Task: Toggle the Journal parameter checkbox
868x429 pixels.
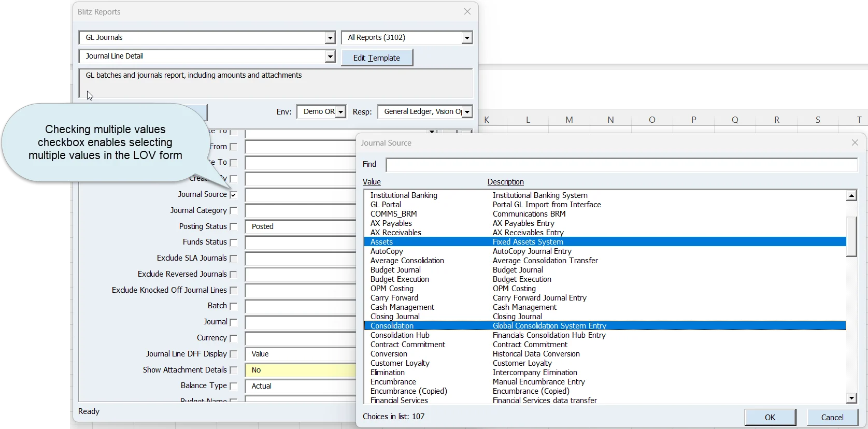Action: click(233, 322)
